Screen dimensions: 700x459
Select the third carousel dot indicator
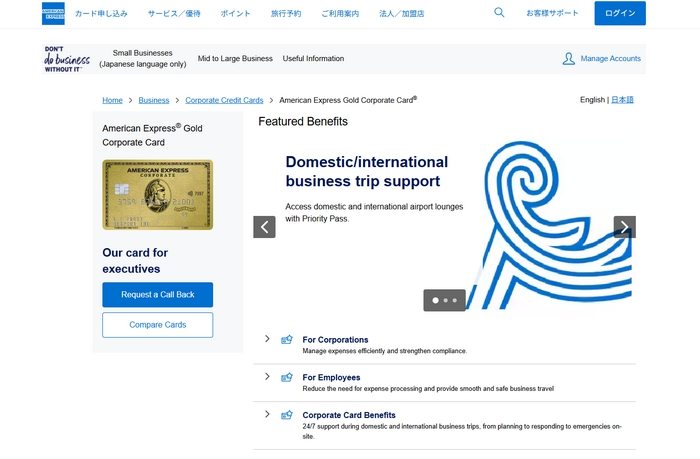[x=455, y=300]
